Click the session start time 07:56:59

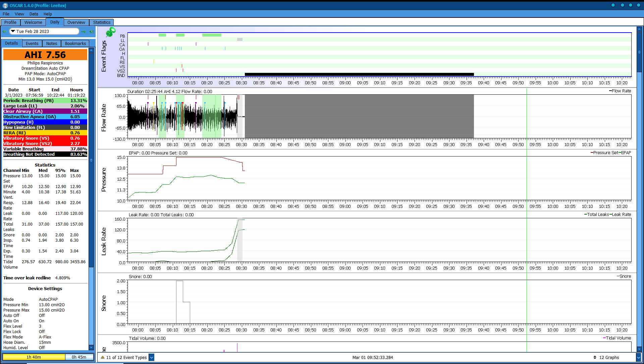[x=35, y=95]
